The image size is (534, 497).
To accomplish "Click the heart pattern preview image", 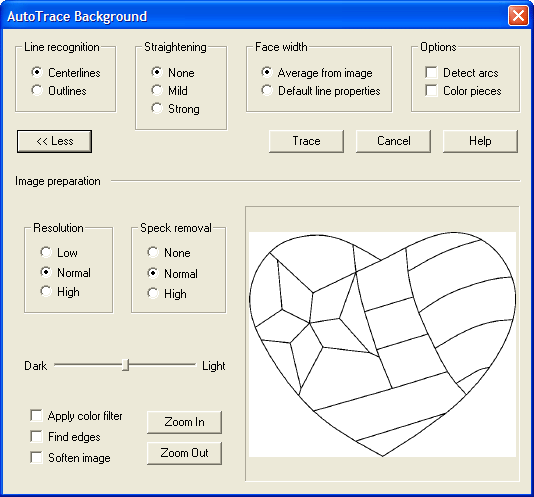I will point(382,344).
